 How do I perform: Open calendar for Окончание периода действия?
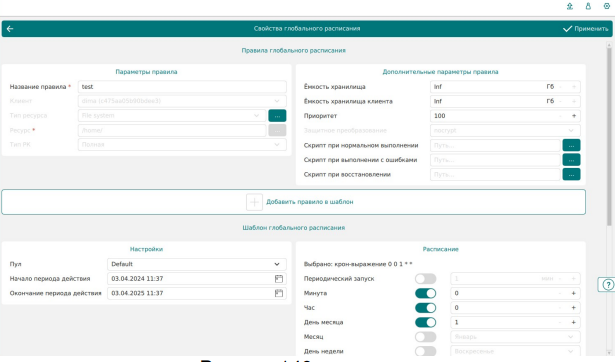[278, 293]
